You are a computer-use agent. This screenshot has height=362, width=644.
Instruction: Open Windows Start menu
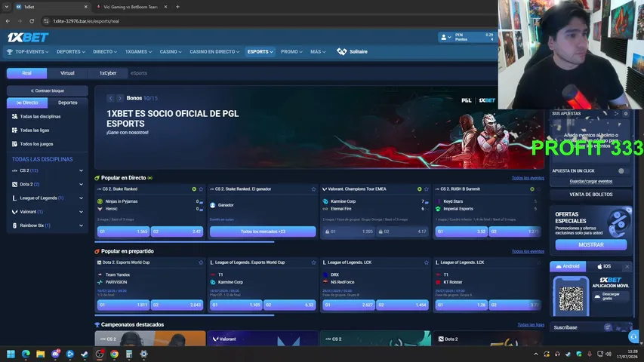(11, 354)
